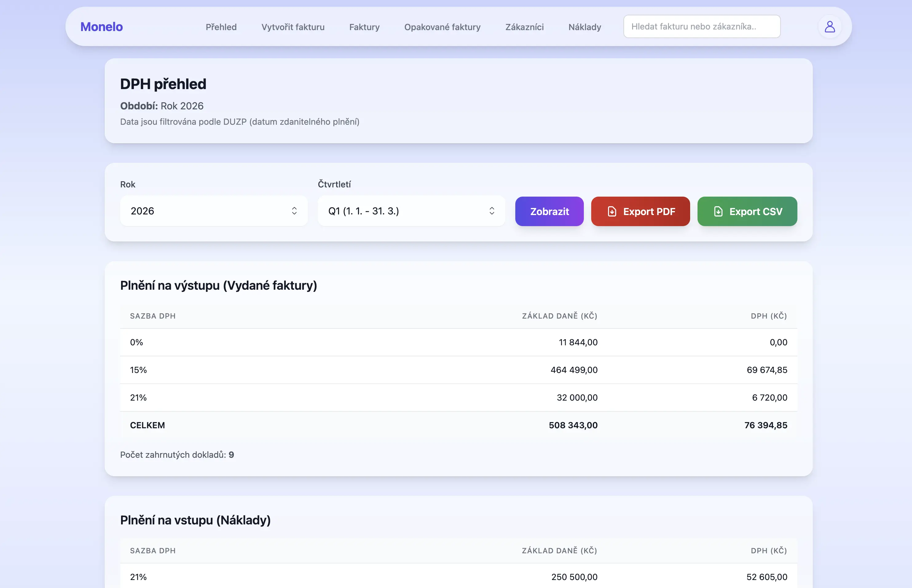
Task: Expand the Rok year dropdown chevron
Action: point(294,211)
